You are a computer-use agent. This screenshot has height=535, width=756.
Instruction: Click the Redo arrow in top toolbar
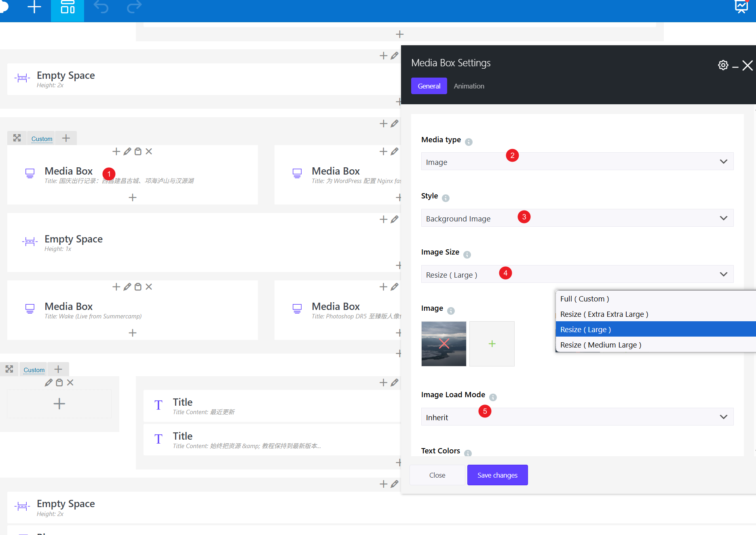click(134, 7)
